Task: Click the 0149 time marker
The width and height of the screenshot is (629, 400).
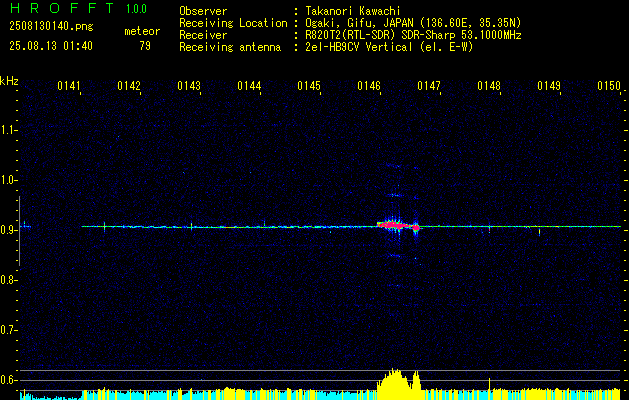Action: [x=549, y=86]
